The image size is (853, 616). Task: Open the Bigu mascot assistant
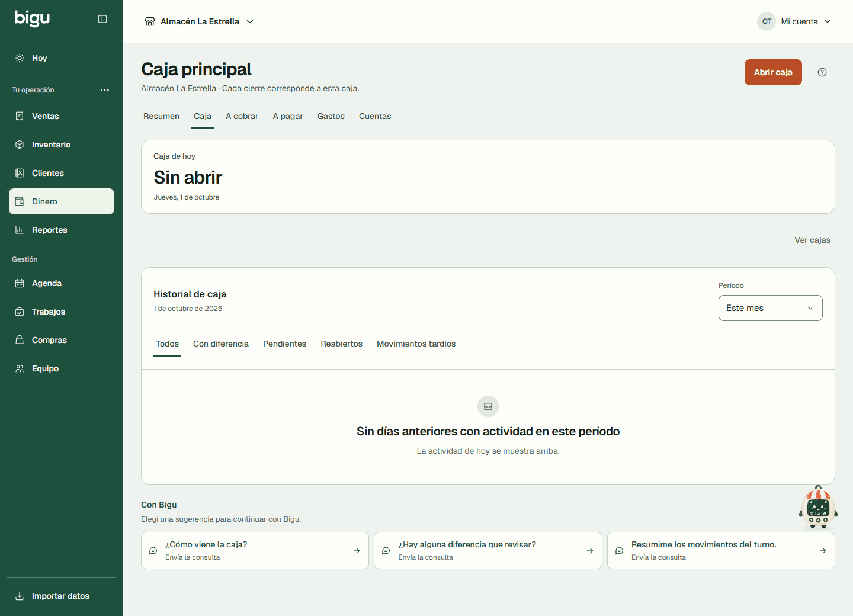[x=818, y=508]
